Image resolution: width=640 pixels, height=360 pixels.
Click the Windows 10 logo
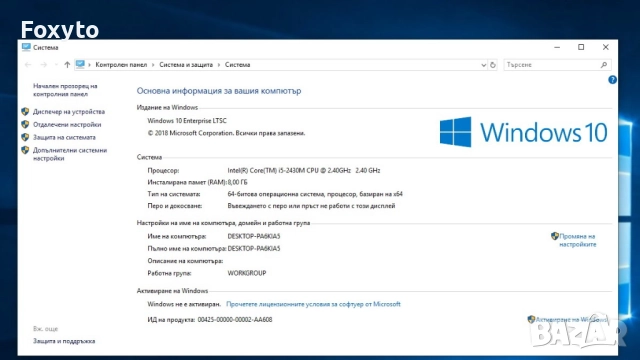[x=523, y=132]
